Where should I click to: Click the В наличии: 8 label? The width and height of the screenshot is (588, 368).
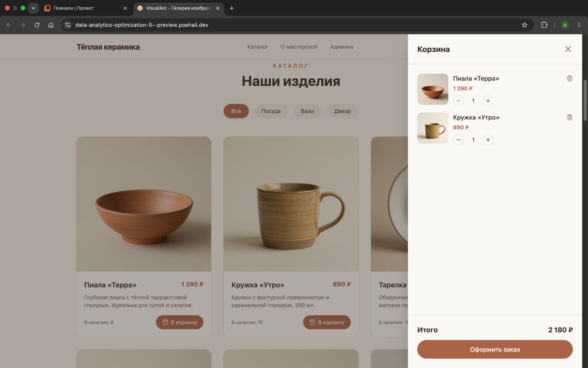99,322
